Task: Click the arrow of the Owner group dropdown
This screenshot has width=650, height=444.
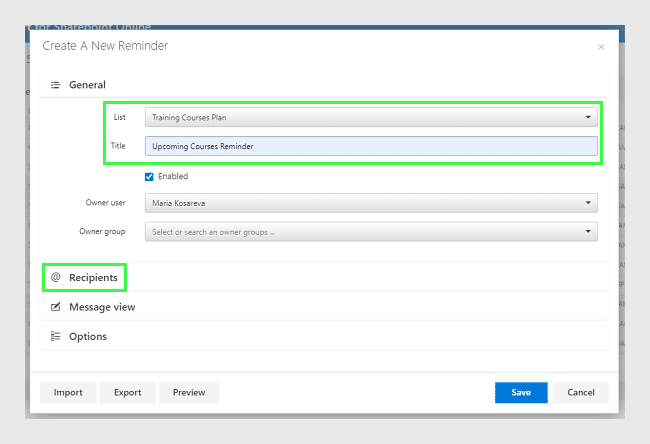Action: click(588, 231)
